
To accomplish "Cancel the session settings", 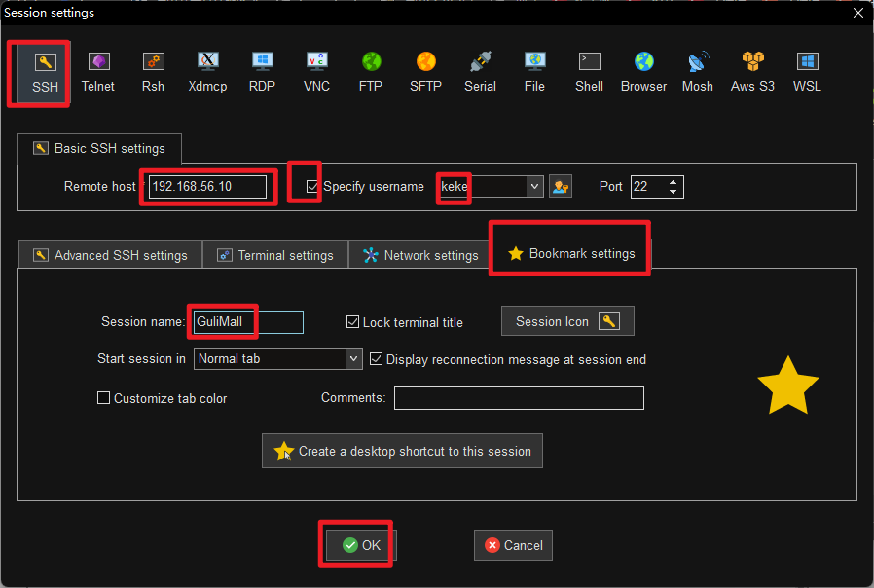I will (x=513, y=545).
